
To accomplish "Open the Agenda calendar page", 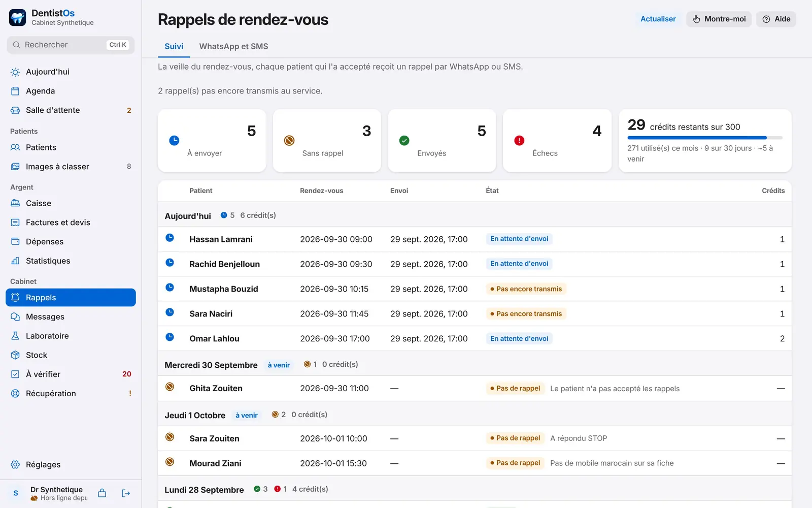I will (71, 91).
